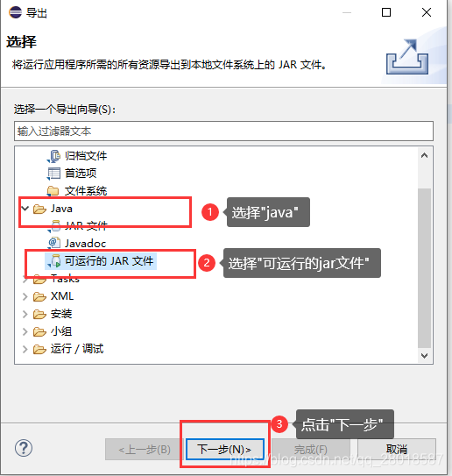Image resolution: width=452 pixels, height=476 pixels.
Task: Expand the 安装 tree node
Action: 25,314
